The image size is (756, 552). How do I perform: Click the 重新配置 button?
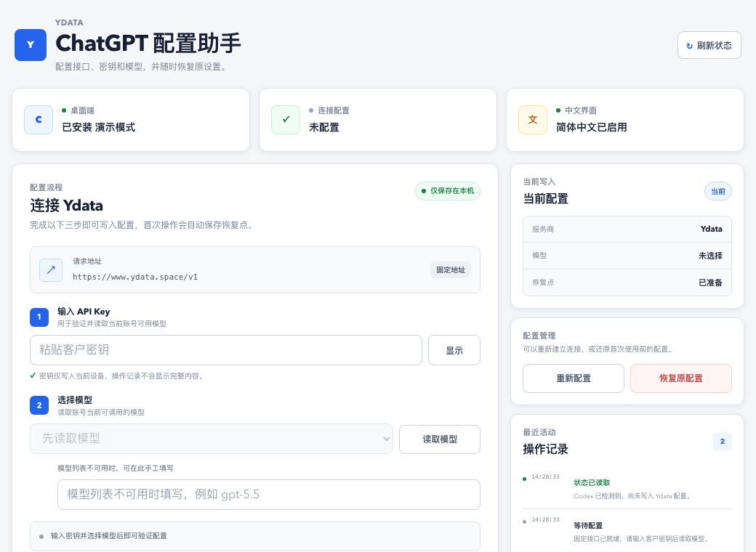pos(574,378)
